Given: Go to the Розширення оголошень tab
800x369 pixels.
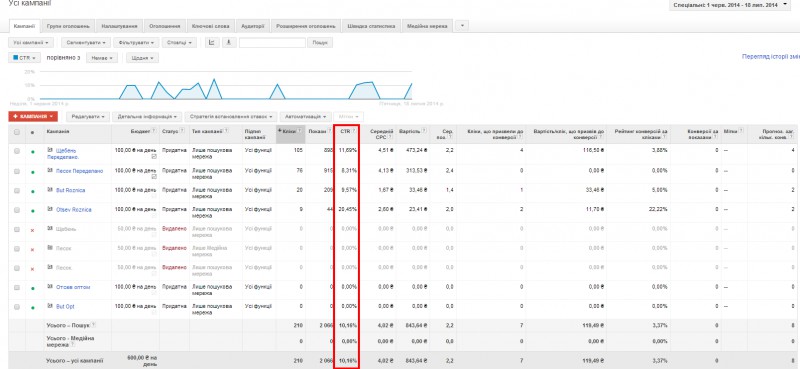Looking at the screenshot, I should [x=306, y=26].
